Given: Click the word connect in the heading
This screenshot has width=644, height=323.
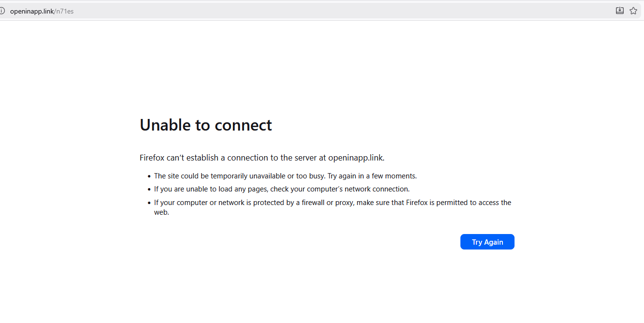Looking at the screenshot, I should coord(243,125).
